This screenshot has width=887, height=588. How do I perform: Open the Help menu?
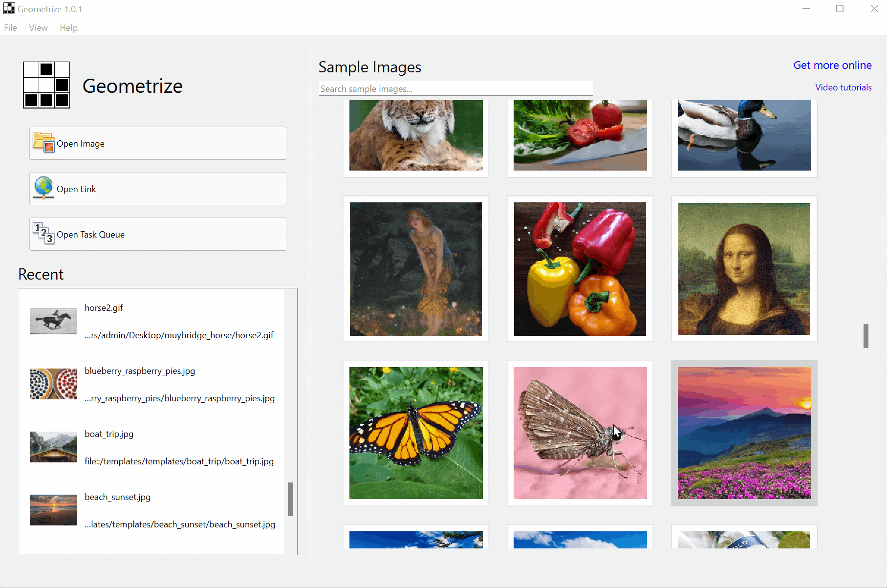69,28
